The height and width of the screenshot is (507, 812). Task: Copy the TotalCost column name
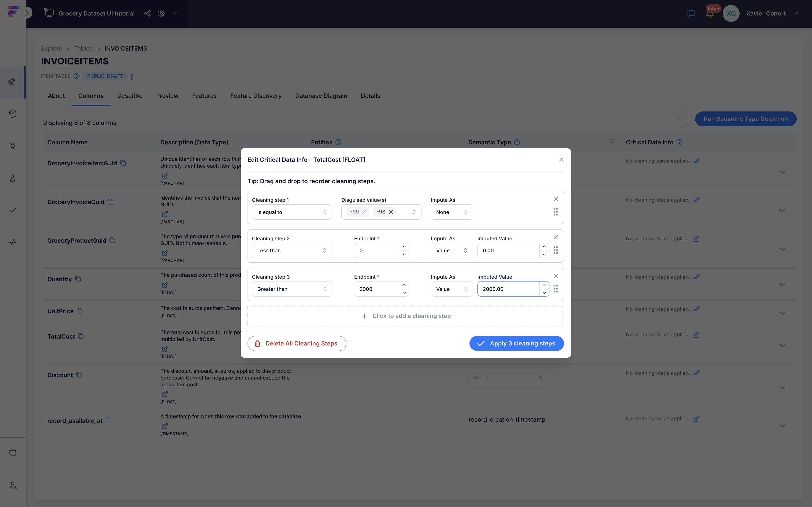[x=81, y=336]
